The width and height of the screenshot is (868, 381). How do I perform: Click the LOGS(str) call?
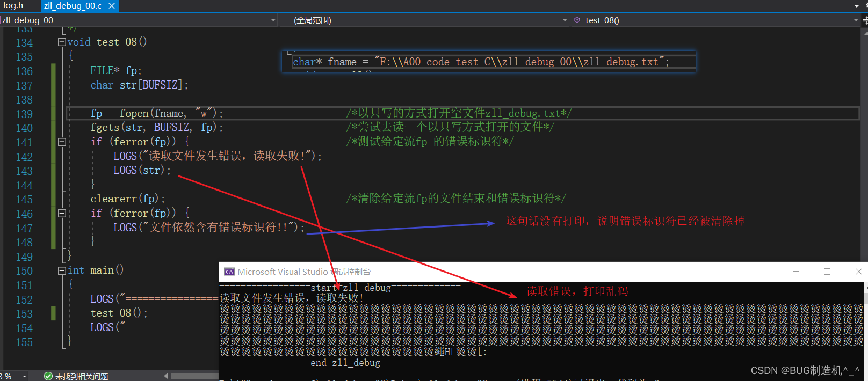(x=142, y=170)
